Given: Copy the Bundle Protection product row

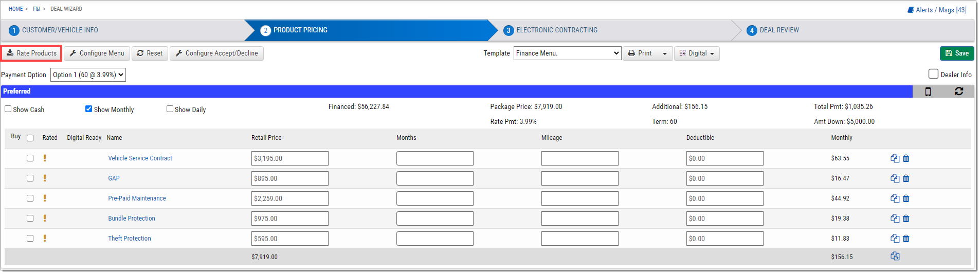Looking at the screenshot, I should click(895, 218).
